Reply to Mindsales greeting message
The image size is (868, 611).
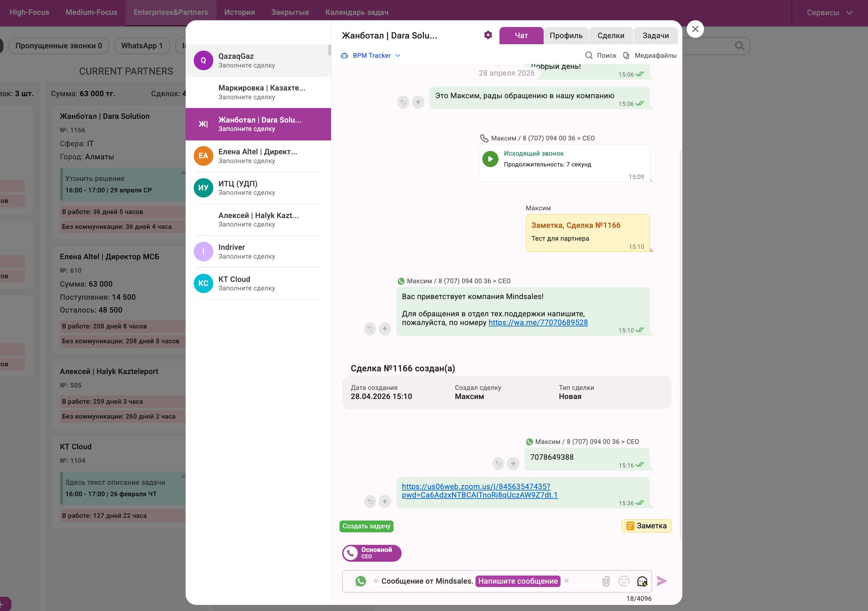(x=370, y=329)
